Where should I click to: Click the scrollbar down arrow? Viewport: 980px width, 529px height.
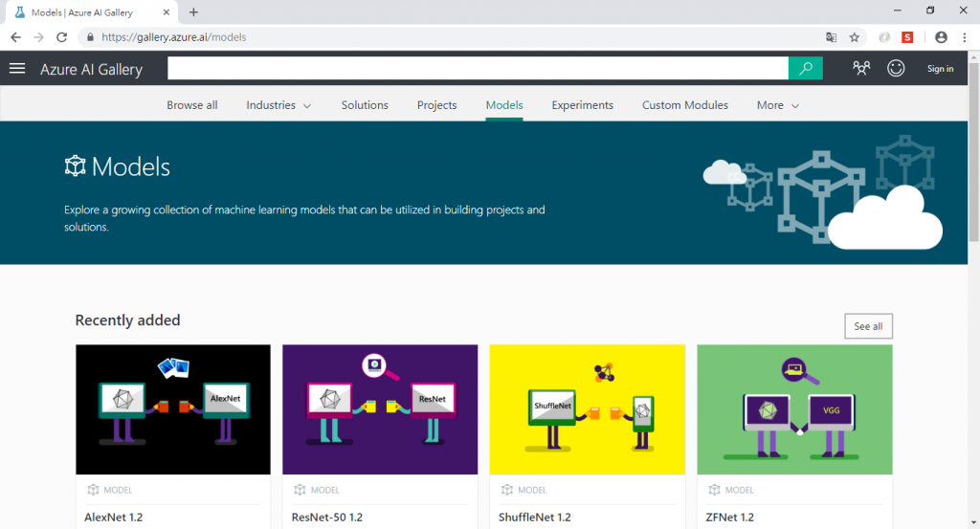[973, 522]
